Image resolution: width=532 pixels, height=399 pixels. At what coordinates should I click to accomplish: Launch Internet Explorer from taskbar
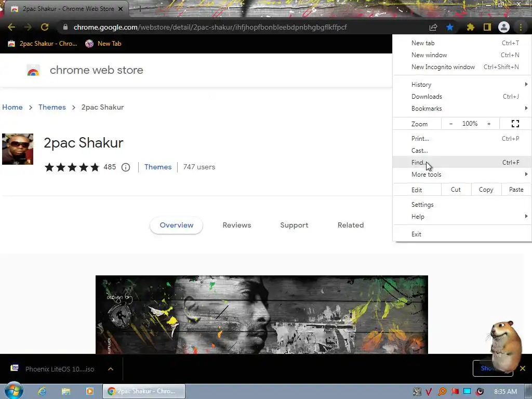coord(42,391)
